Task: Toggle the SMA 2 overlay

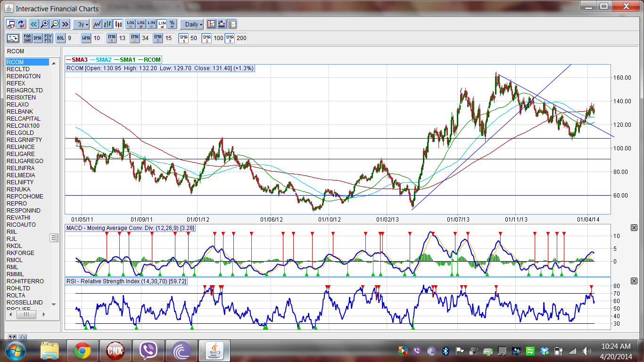Action: coord(206,38)
